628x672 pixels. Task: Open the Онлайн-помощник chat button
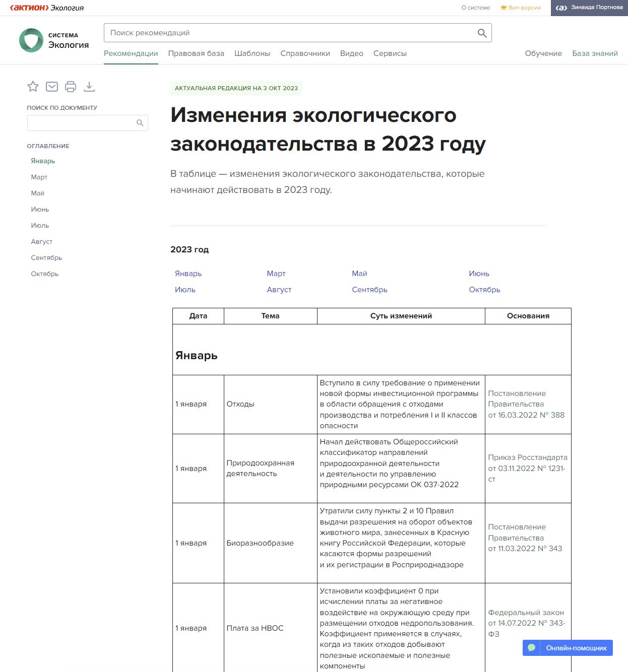coord(568,648)
